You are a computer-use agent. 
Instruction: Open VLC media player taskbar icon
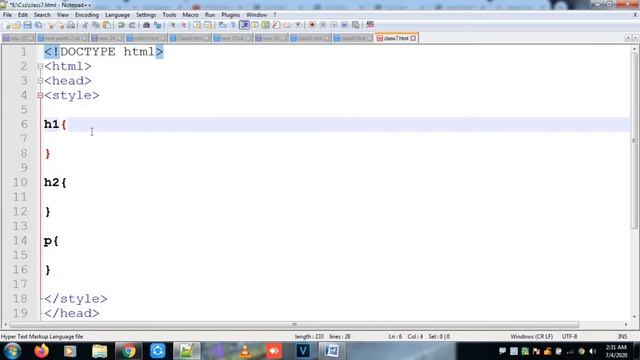point(245,351)
